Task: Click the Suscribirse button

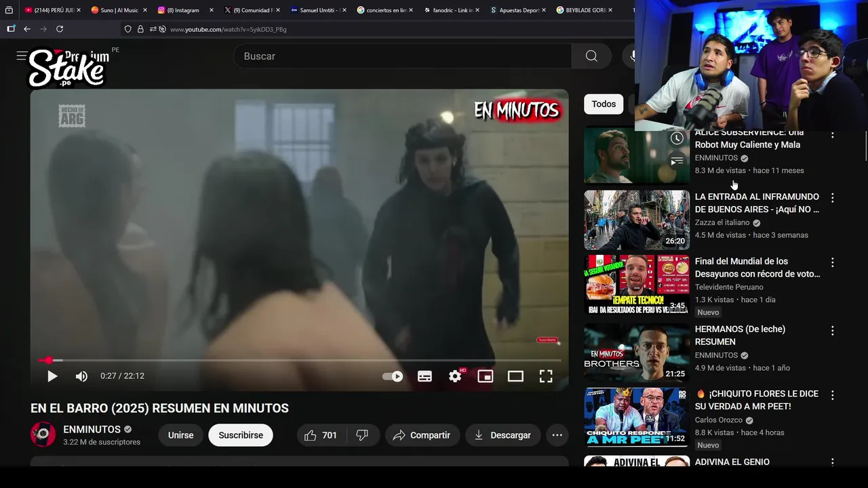Action: [x=241, y=435]
